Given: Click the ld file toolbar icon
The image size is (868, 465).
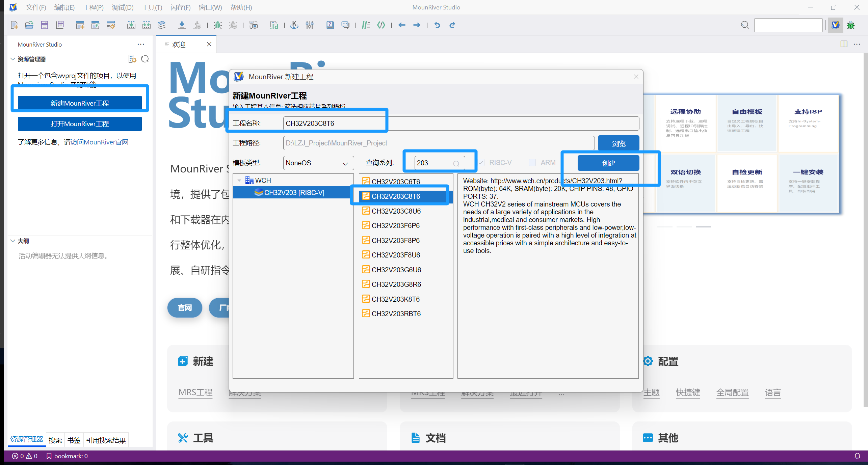Looking at the screenshot, I should click(274, 25).
